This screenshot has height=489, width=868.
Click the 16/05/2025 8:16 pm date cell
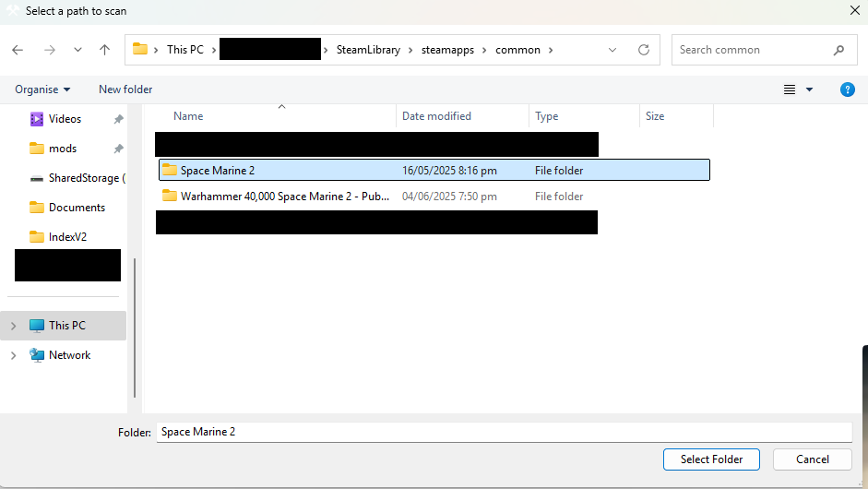tap(449, 170)
